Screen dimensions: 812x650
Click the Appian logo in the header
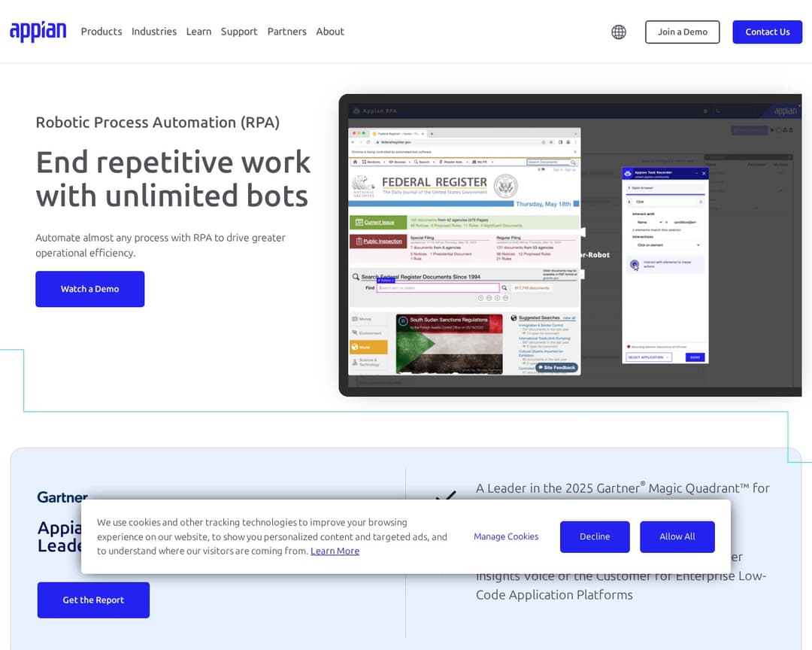38,32
